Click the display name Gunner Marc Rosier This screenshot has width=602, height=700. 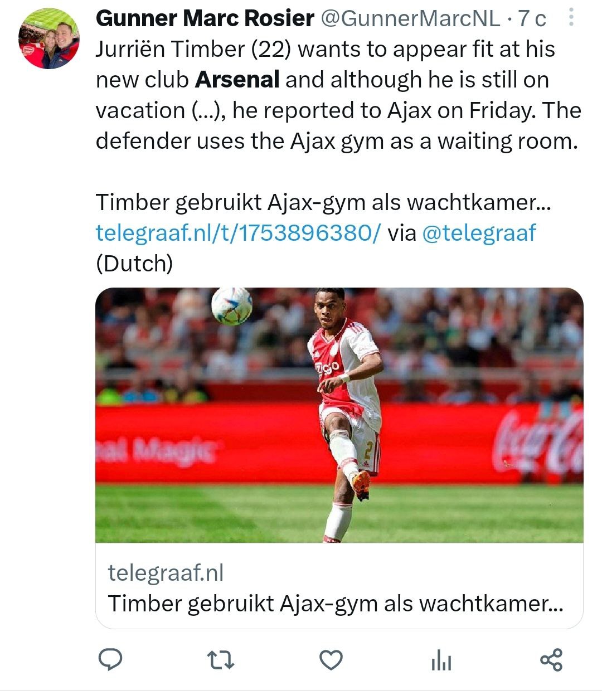coord(205,19)
